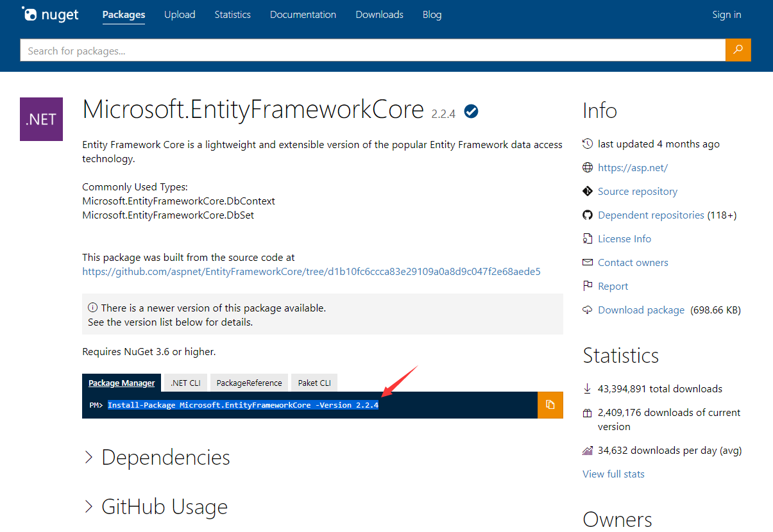Focus the Search for packages field
The image size is (773, 532).
[x=372, y=51]
